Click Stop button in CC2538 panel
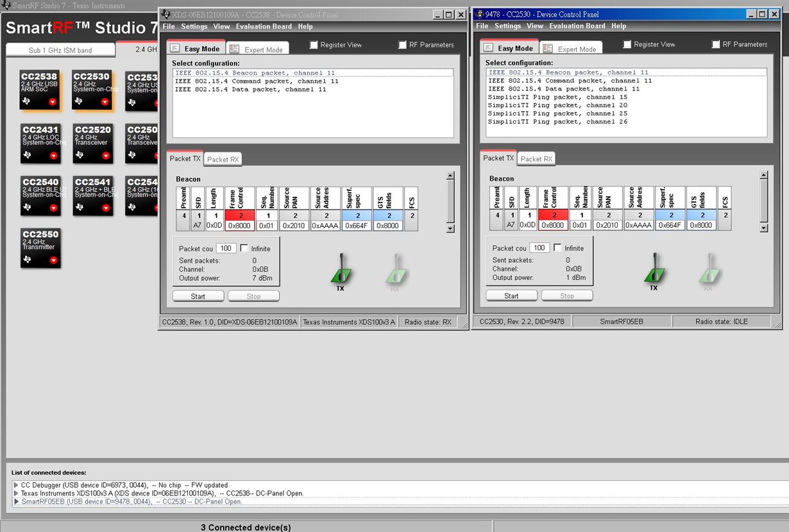Screen dimensions: 789x532 coord(254,296)
